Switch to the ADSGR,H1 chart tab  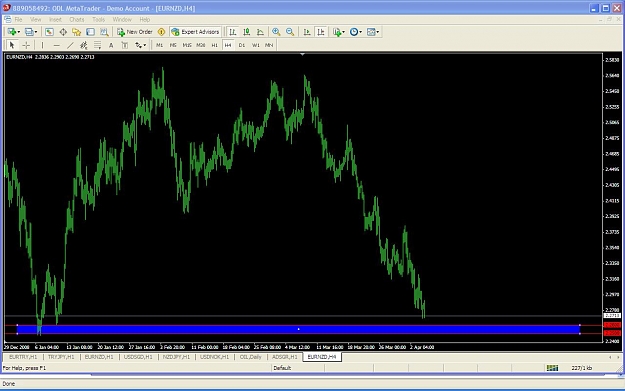point(285,357)
